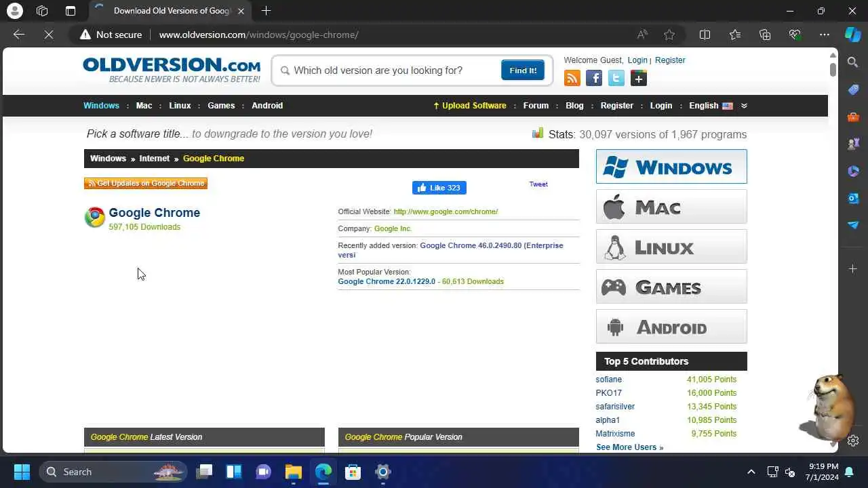Click See More Users link

click(x=629, y=447)
